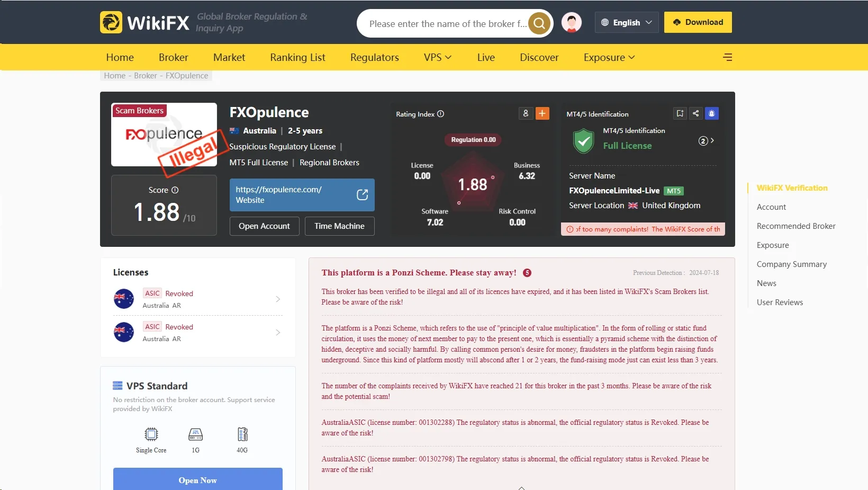Click the Download button
Viewport: 868px width, 490px height.
[x=698, y=22]
